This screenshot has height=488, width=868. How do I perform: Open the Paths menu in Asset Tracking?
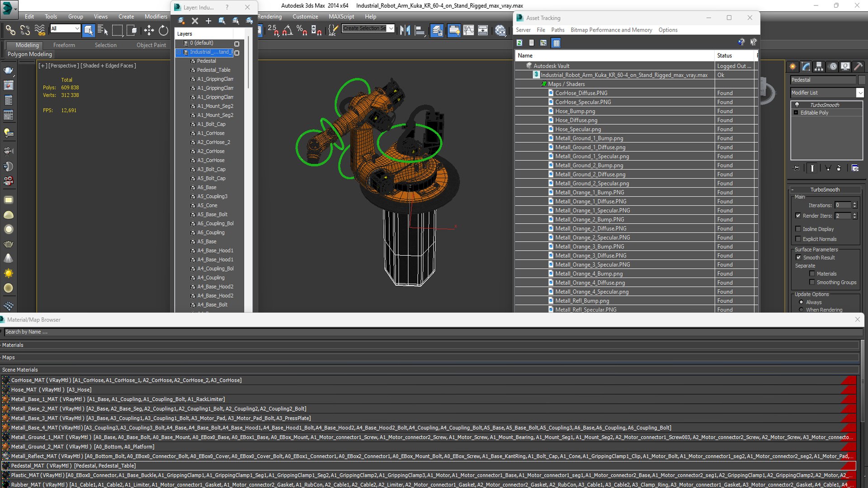tap(557, 30)
